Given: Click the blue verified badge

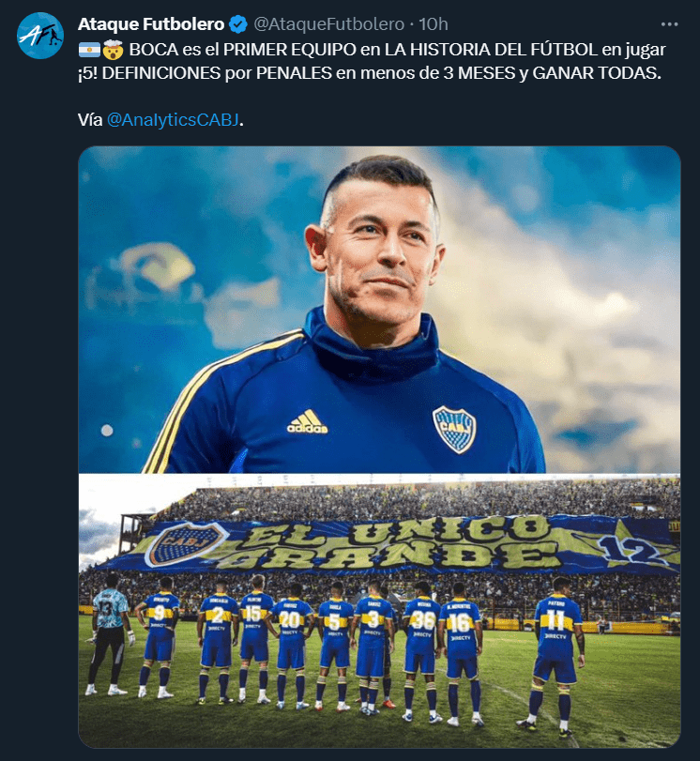Looking at the screenshot, I should [x=237, y=24].
